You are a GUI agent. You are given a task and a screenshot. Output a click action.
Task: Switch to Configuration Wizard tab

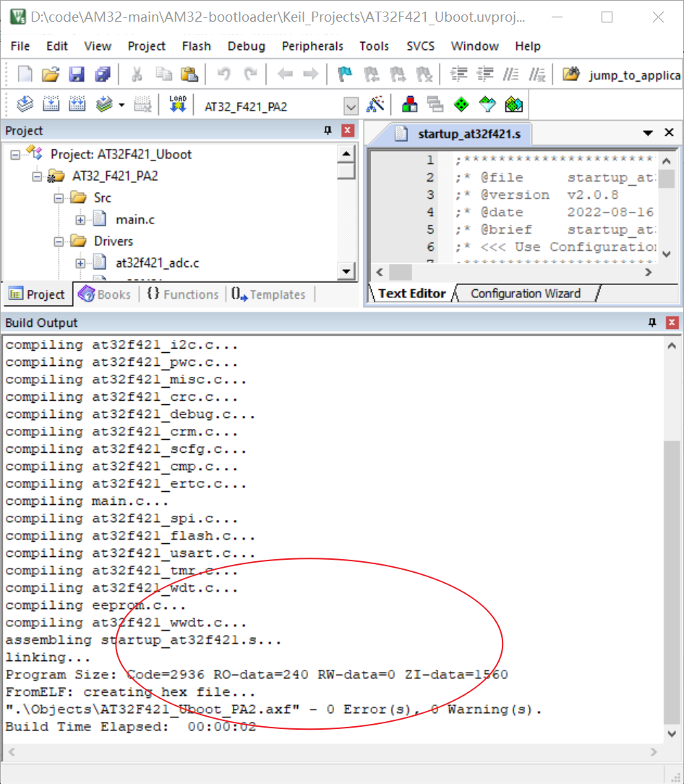pos(526,294)
